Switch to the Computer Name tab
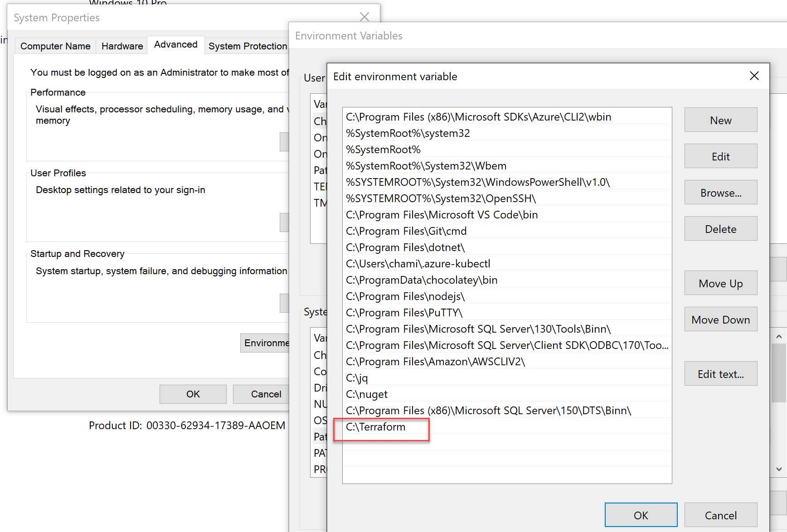This screenshot has height=532, width=787. [55, 46]
